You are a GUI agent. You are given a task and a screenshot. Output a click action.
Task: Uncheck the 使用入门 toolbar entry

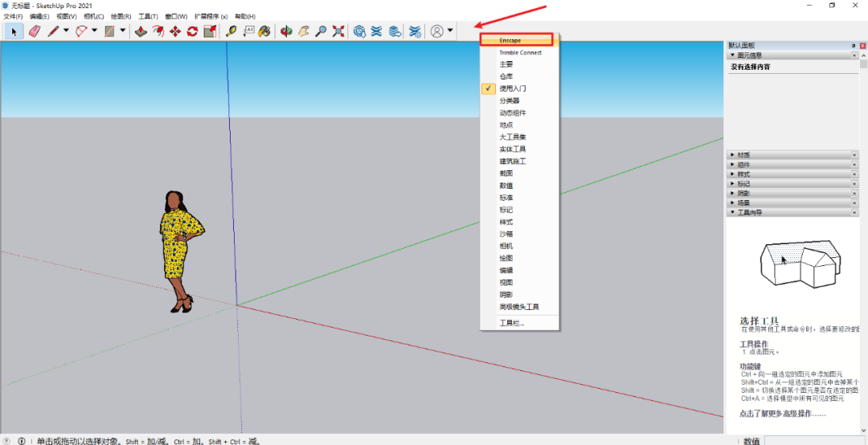point(513,88)
